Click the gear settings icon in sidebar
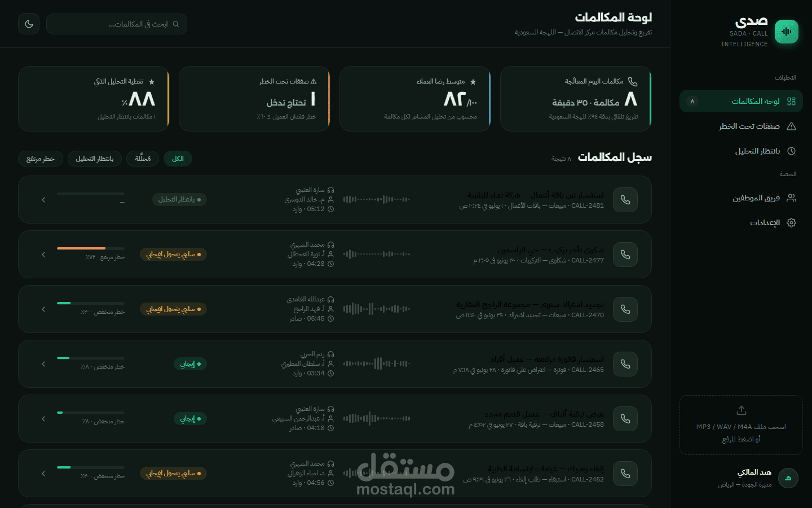 [x=791, y=222]
